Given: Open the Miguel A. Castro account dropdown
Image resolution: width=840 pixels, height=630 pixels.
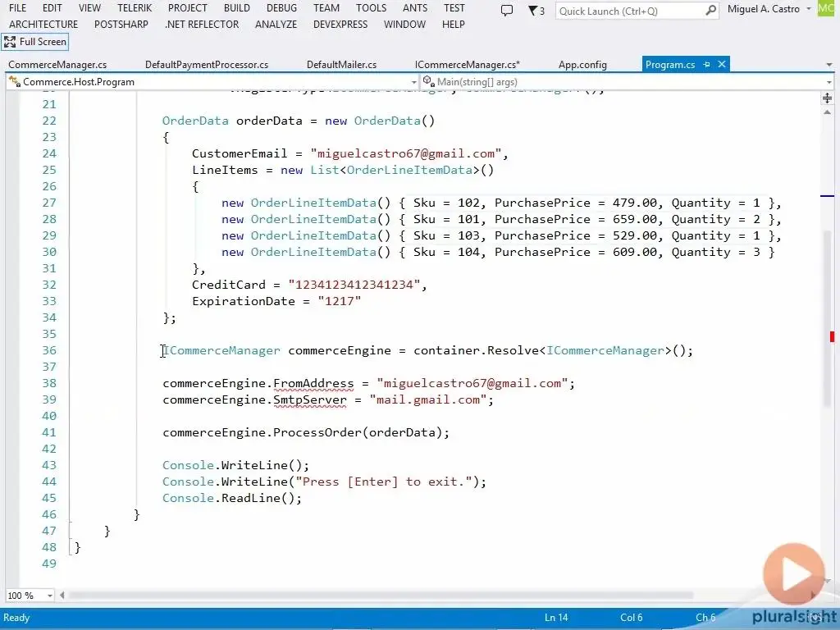Looking at the screenshot, I should (x=769, y=9).
